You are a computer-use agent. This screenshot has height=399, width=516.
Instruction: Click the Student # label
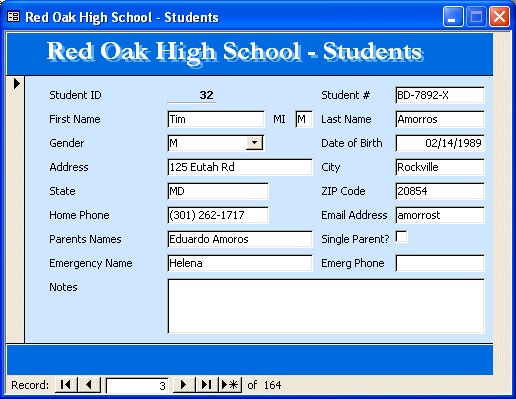click(346, 95)
